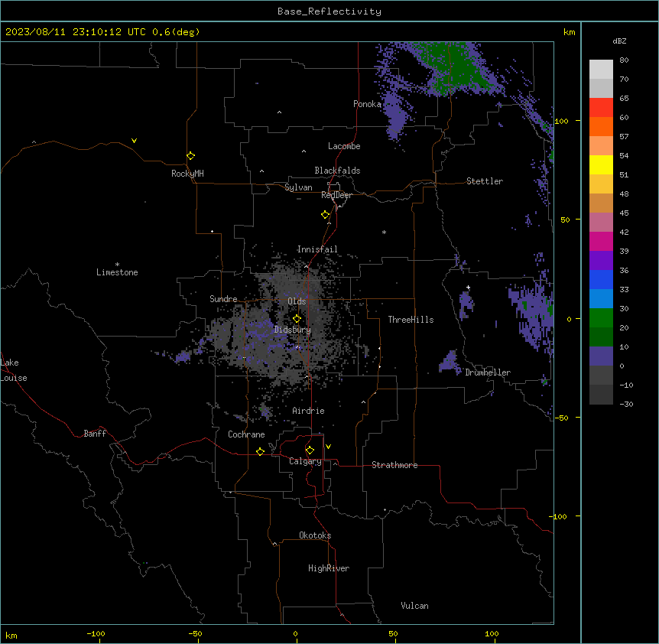Choose the bright green 20-30 dBZ swatch
Image resolution: width=659 pixels, height=644 pixels.
[601, 318]
